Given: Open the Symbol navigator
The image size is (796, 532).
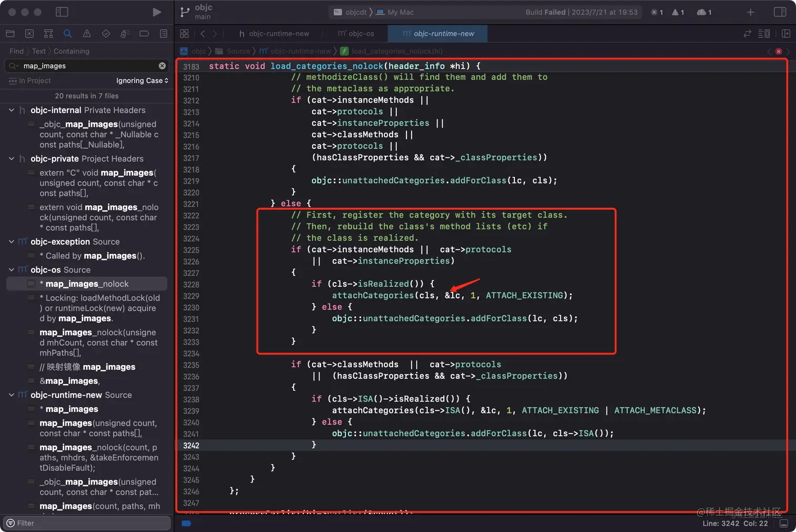Looking at the screenshot, I should 48,34.
